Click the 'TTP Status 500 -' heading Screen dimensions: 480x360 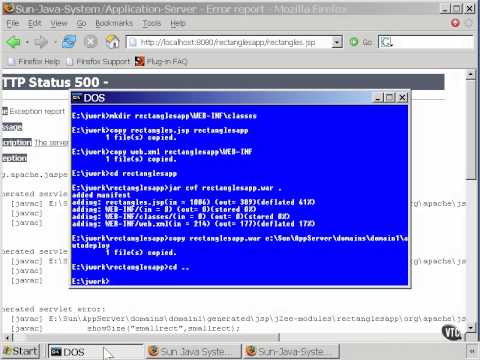(x=55, y=82)
